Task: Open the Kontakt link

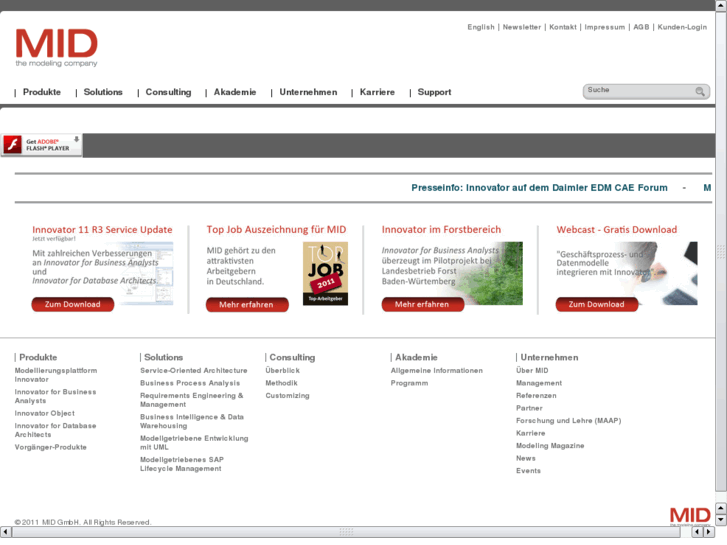Action: 563,27
